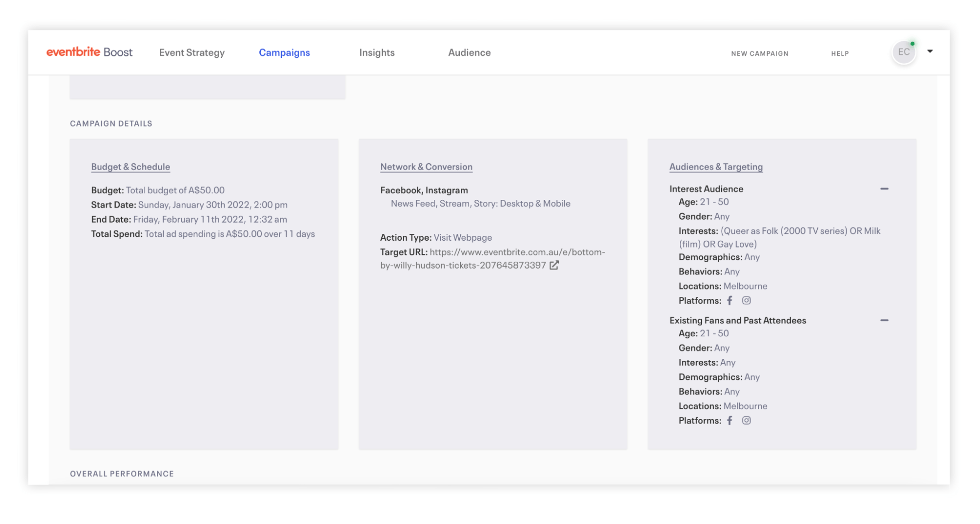The height and width of the screenshot is (524, 980).
Task: Click NEW CAMPAIGN in the header
Action: coord(759,53)
